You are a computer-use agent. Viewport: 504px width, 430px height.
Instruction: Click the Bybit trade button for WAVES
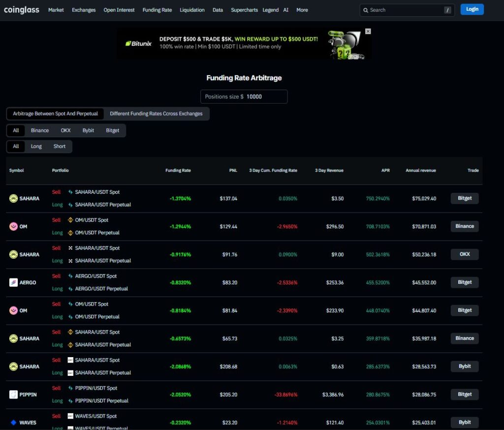point(465,422)
